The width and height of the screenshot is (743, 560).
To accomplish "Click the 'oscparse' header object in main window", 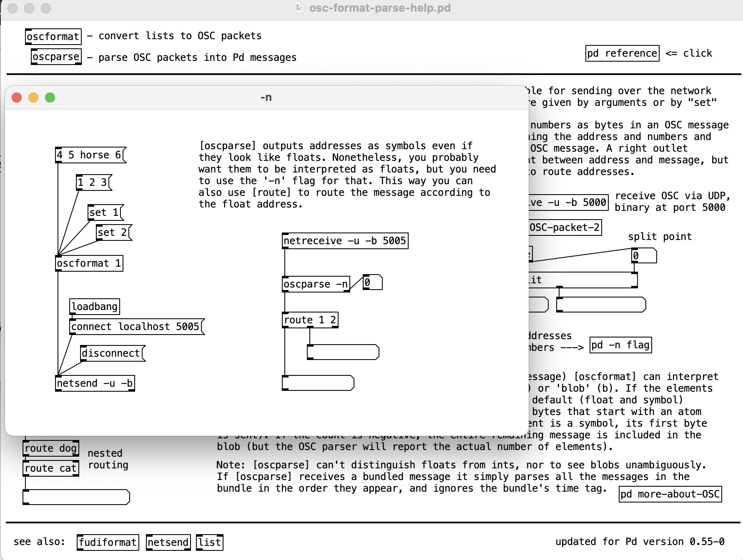I will 56,57.
